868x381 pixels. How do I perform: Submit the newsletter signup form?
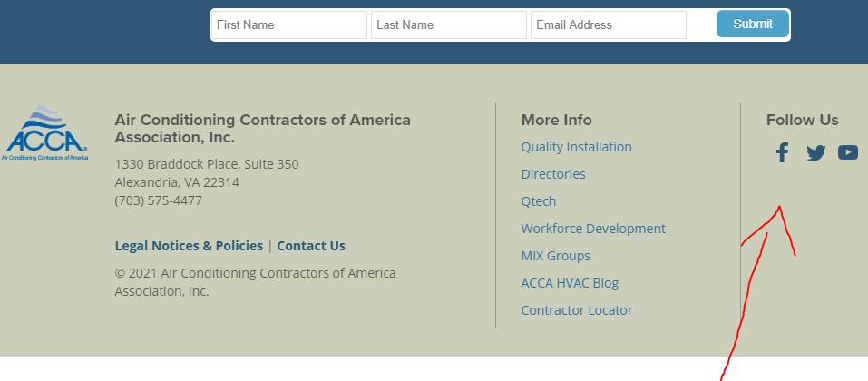pos(752,24)
